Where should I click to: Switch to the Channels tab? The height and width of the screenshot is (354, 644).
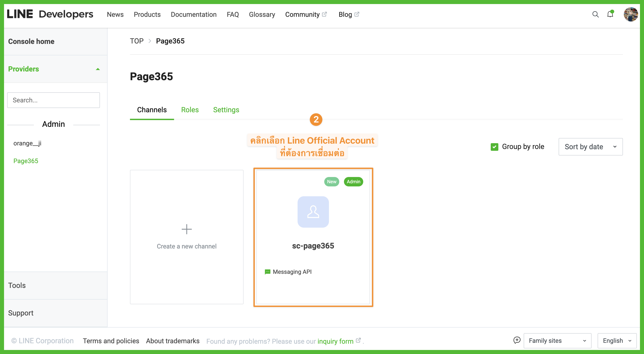[x=152, y=110]
